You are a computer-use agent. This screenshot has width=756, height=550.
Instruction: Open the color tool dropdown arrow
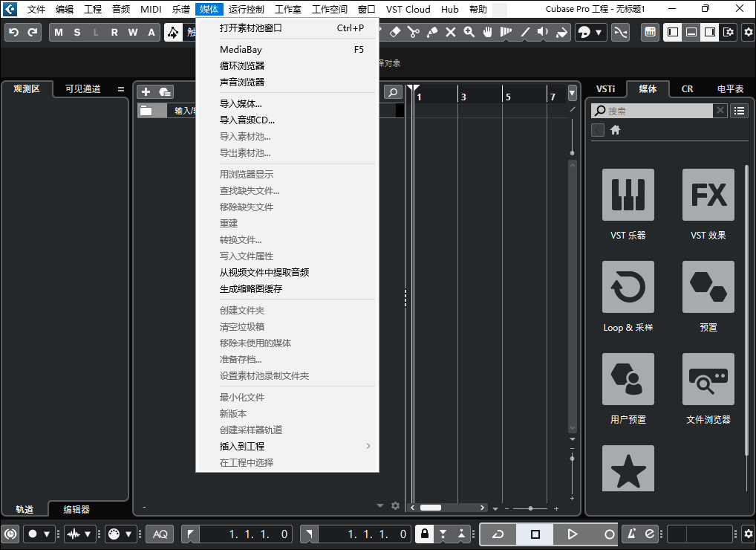click(x=599, y=32)
